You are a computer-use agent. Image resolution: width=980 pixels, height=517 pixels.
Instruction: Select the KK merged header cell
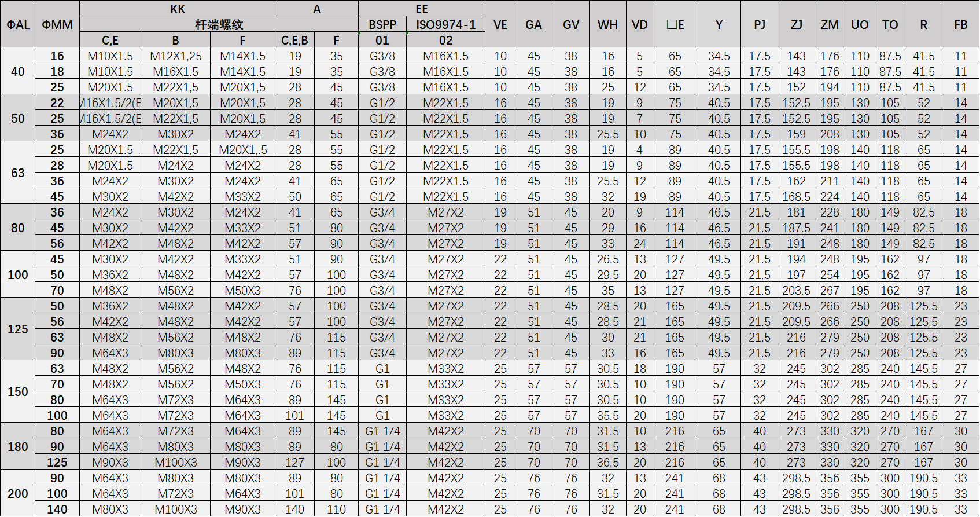click(x=178, y=9)
